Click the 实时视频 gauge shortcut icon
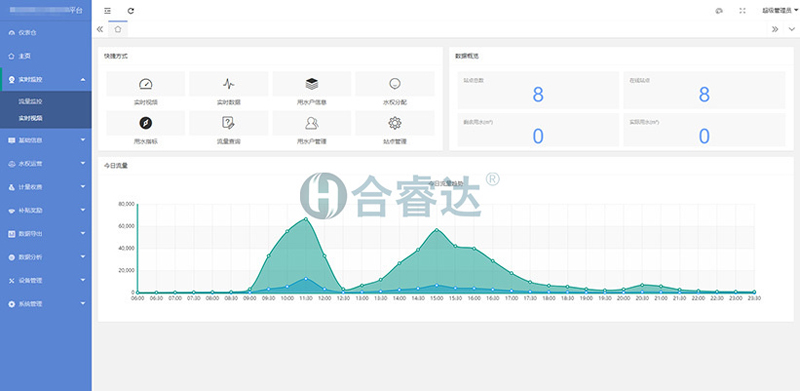800x391 pixels. (145, 84)
